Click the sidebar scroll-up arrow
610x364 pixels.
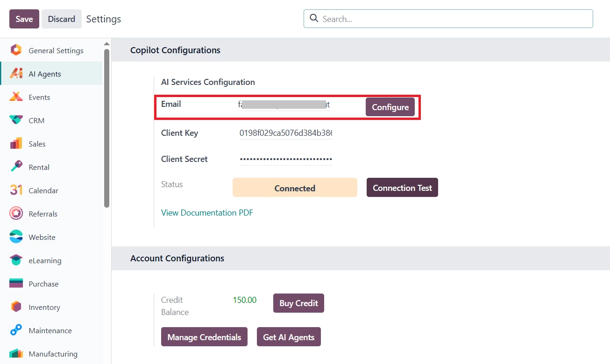pos(106,44)
